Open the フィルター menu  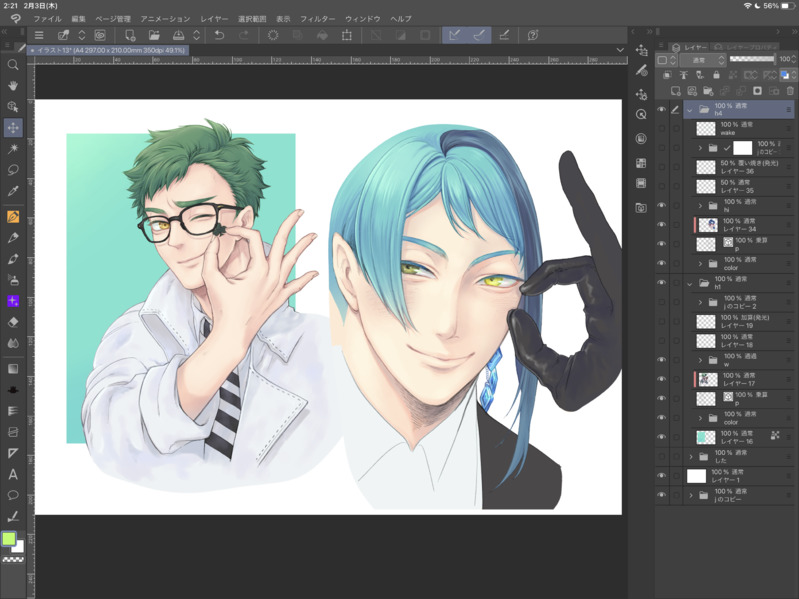click(x=317, y=19)
